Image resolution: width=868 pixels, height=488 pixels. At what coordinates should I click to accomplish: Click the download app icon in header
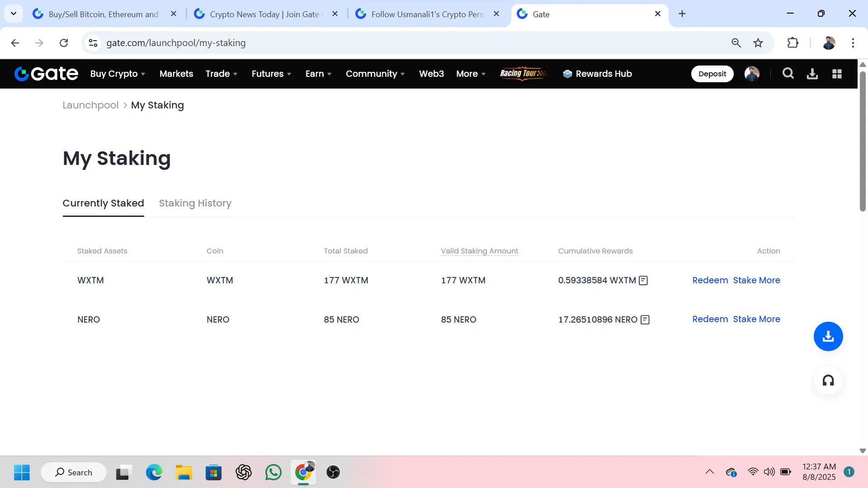(812, 74)
